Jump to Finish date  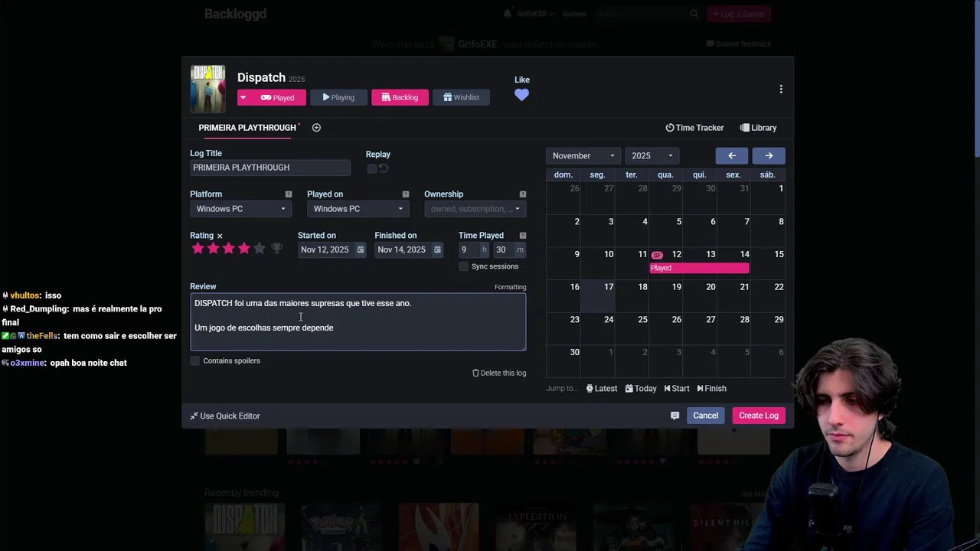click(711, 389)
